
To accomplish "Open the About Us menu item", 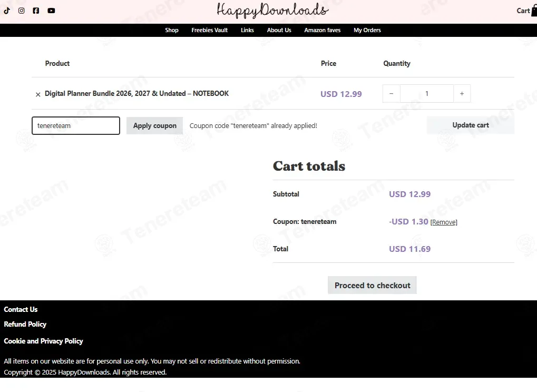I will click(x=279, y=30).
